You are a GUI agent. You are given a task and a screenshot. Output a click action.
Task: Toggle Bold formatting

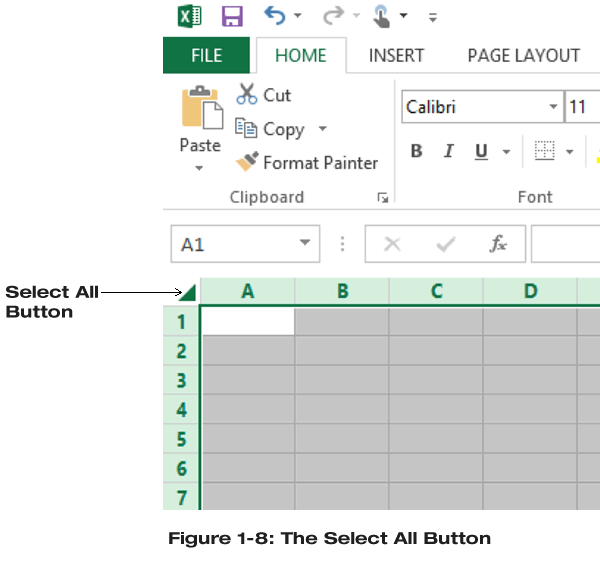coord(417,152)
